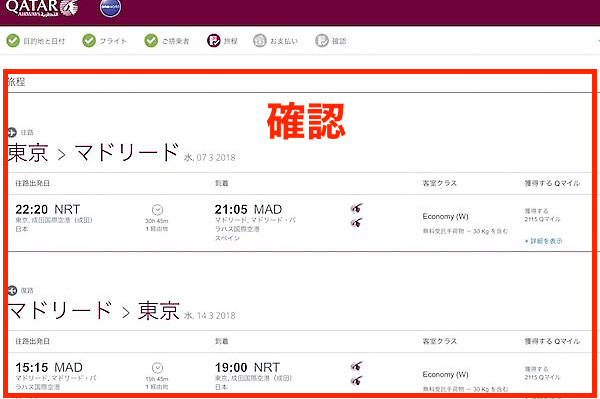Click departure time 15:15 MAD
Image resolution: width=600 pixels, height=399 pixels.
tap(49, 367)
